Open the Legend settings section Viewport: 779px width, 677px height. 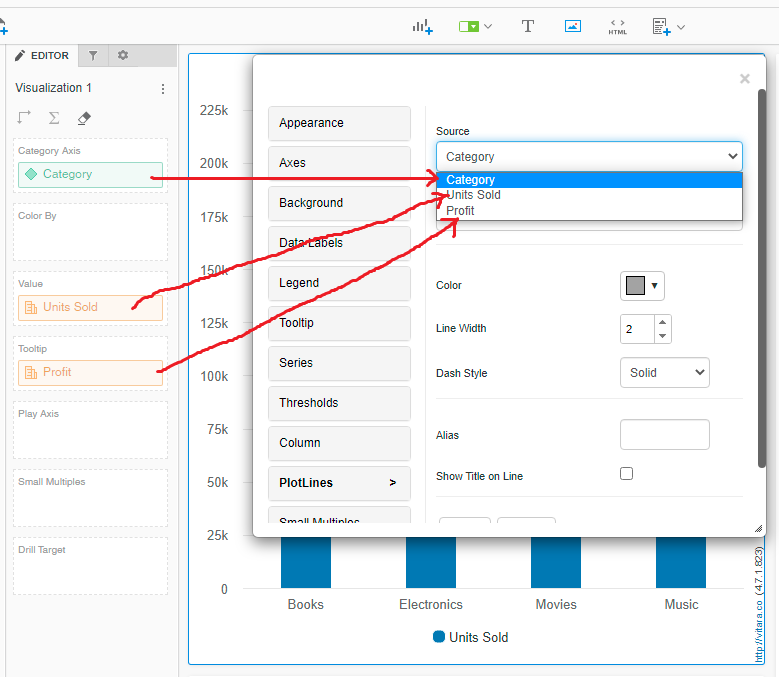pyautogui.click(x=339, y=283)
